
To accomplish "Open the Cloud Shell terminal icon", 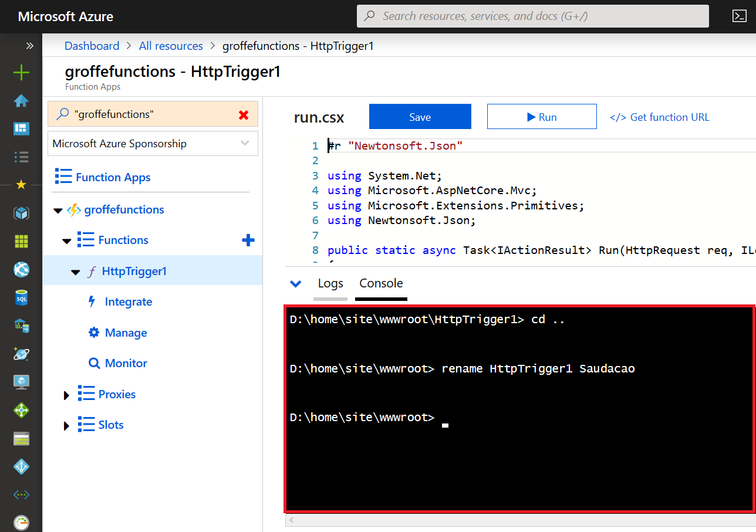I will (740, 16).
